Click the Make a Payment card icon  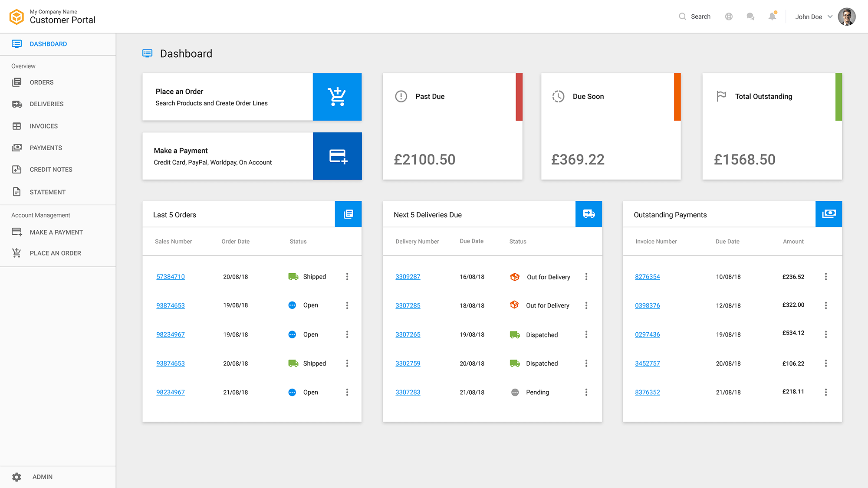(337, 156)
